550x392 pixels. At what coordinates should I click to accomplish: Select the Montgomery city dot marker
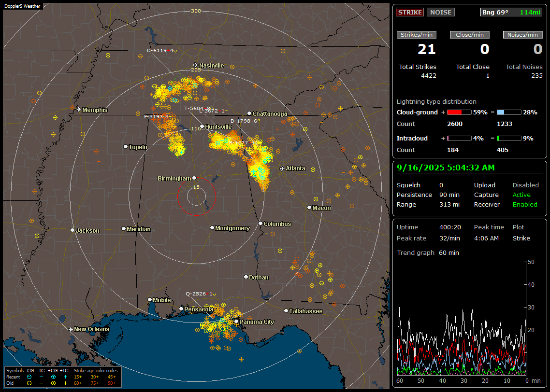(212, 228)
